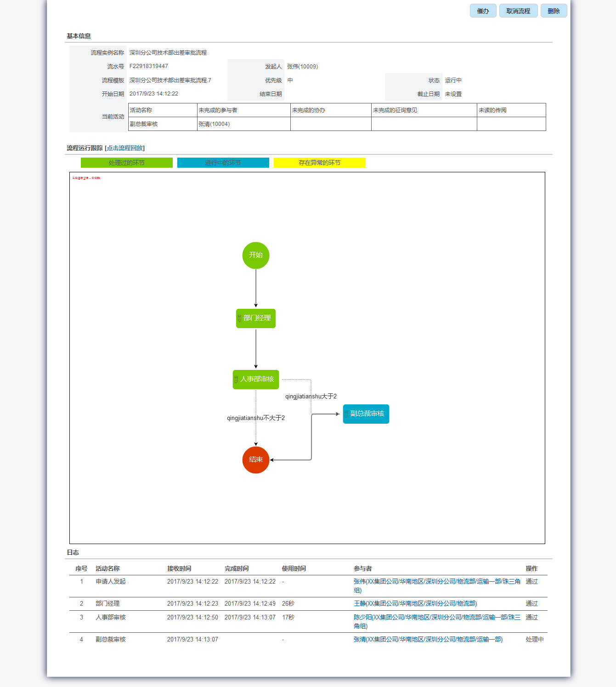Click 申请人发起 in log row 1

click(x=111, y=581)
